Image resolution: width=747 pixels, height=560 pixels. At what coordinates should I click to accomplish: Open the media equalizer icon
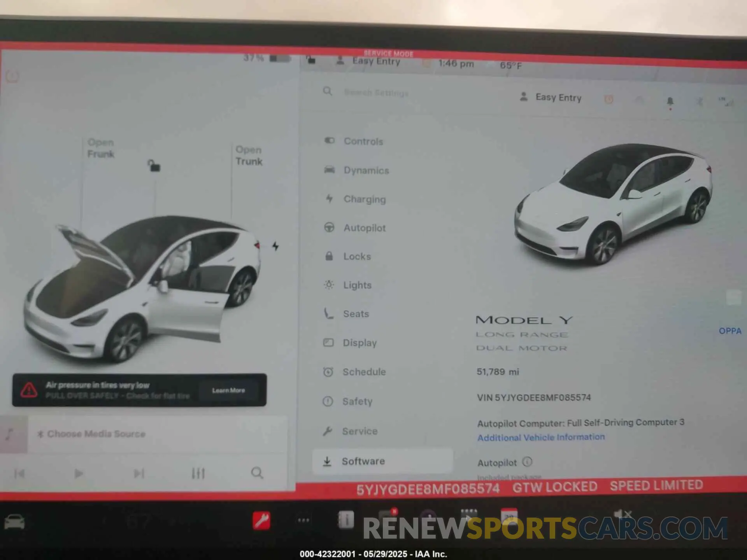[x=198, y=473]
